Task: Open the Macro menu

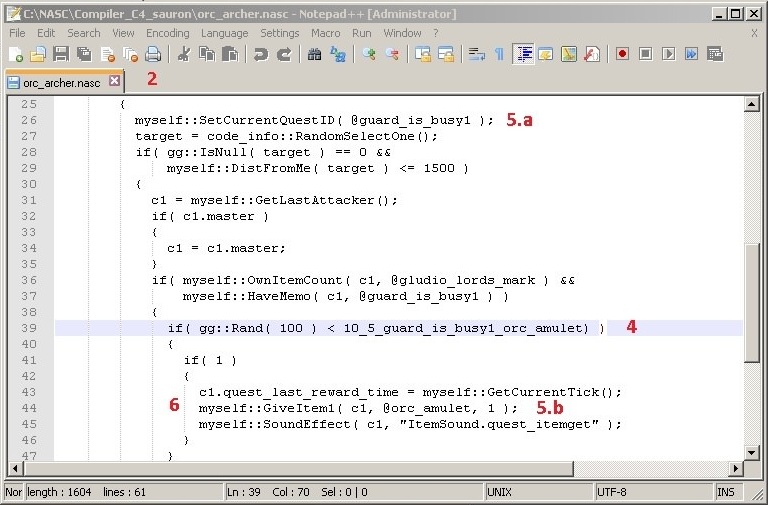Action: 326,33
